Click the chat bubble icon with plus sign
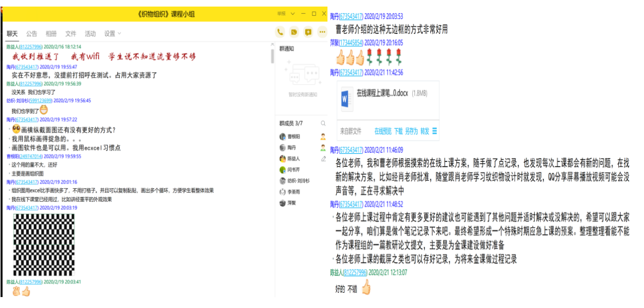 [308, 32]
